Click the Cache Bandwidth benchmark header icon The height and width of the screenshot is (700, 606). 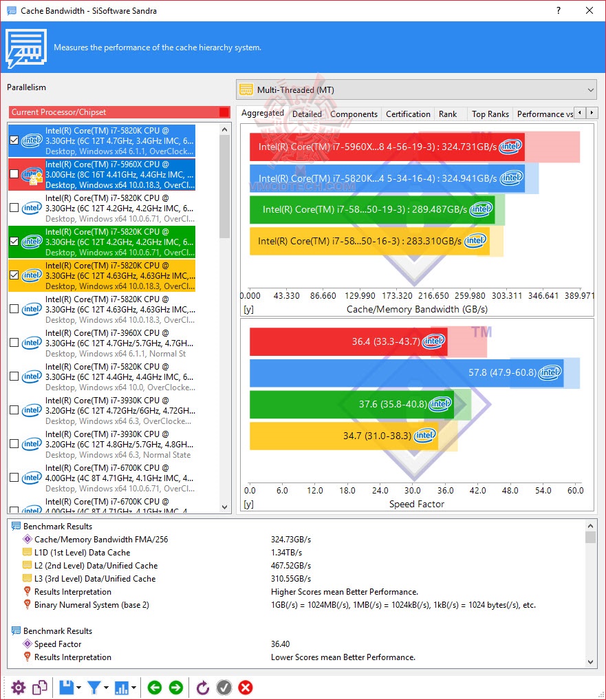tap(26, 47)
